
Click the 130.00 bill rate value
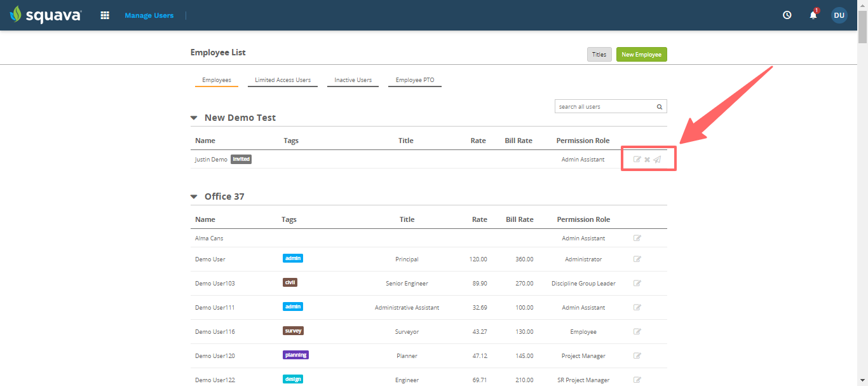point(524,332)
